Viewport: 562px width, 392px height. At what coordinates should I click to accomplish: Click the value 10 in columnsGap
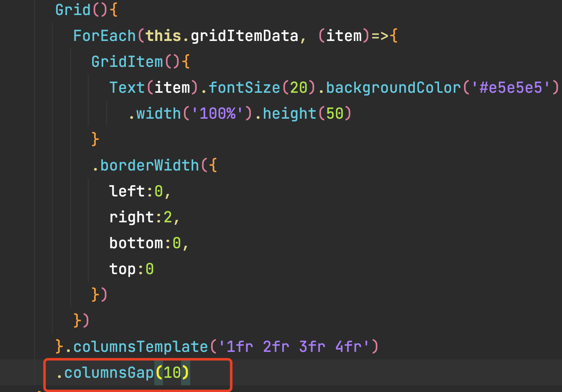(x=172, y=372)
